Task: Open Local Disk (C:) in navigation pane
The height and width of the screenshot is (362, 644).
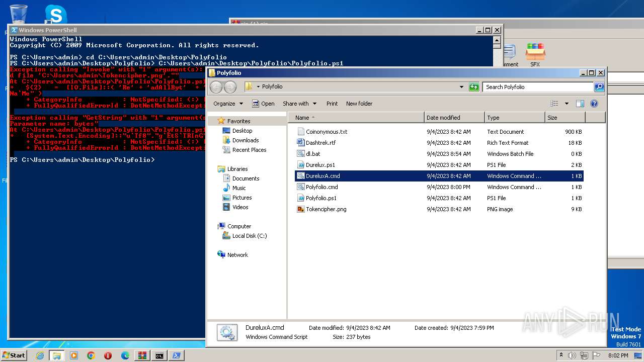Action: 249,236
